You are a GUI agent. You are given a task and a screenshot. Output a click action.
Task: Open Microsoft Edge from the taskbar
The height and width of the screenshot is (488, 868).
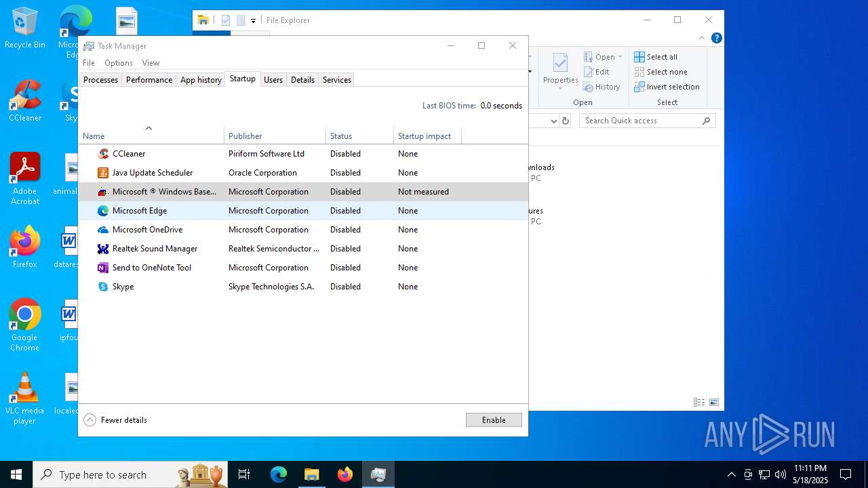point(279,474)
